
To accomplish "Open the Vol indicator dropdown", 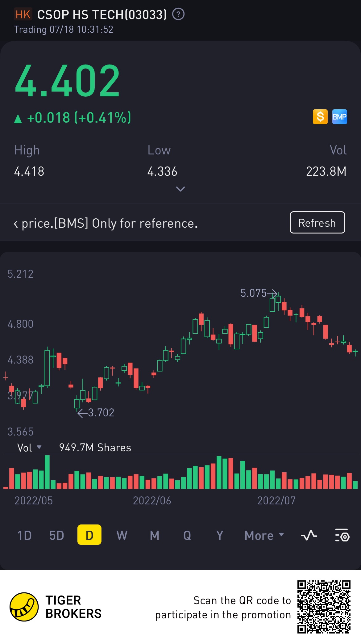I will pos(29,448).
